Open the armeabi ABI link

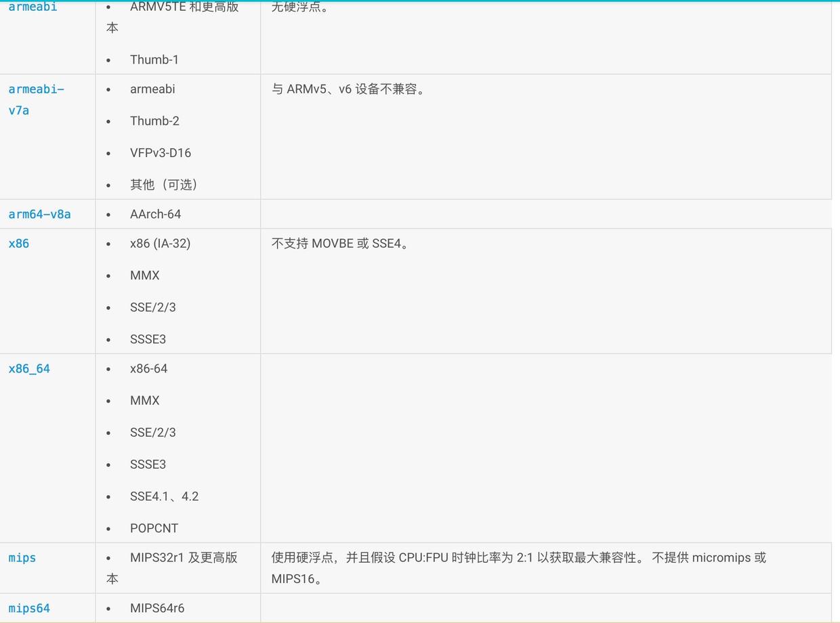click(33, 7)
